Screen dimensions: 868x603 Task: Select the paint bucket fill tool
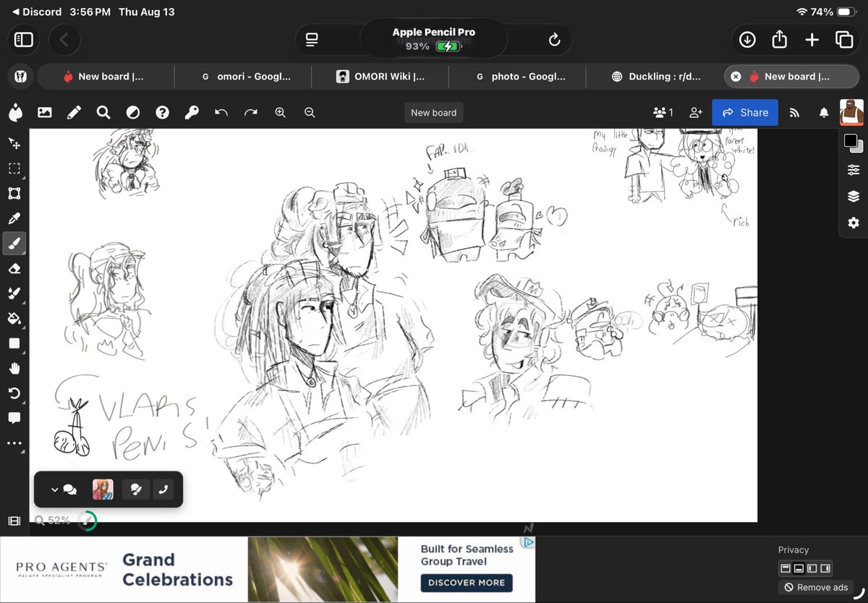tap(14, 318)
